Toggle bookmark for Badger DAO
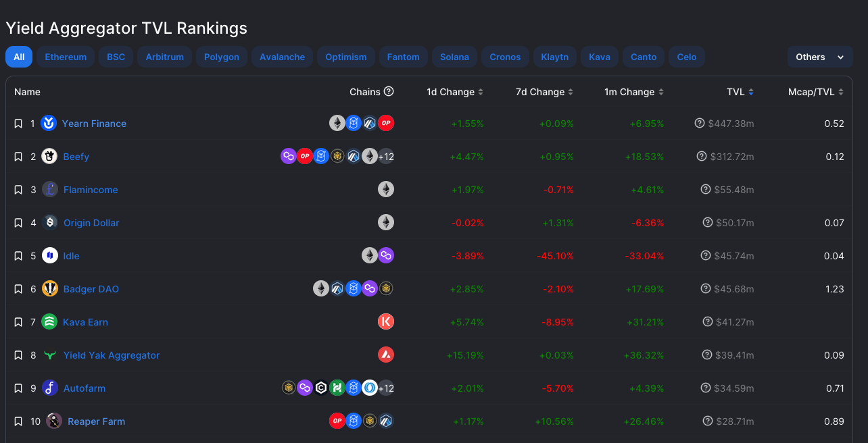 click(18, 289)
